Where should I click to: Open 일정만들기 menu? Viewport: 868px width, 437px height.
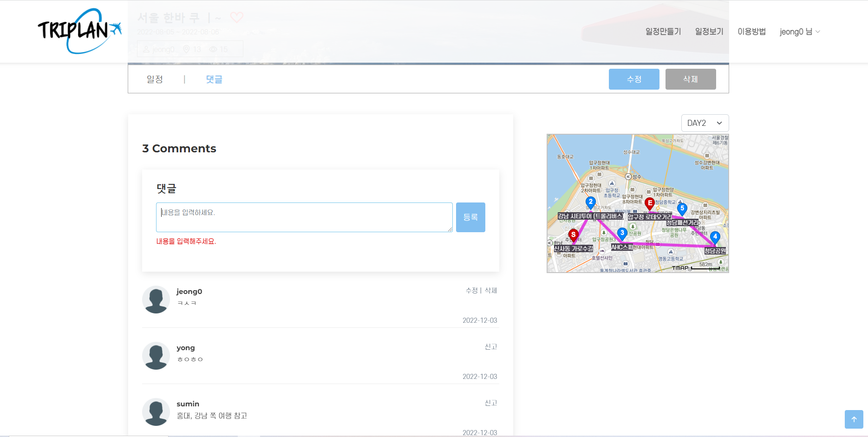[x=663, y=32]
